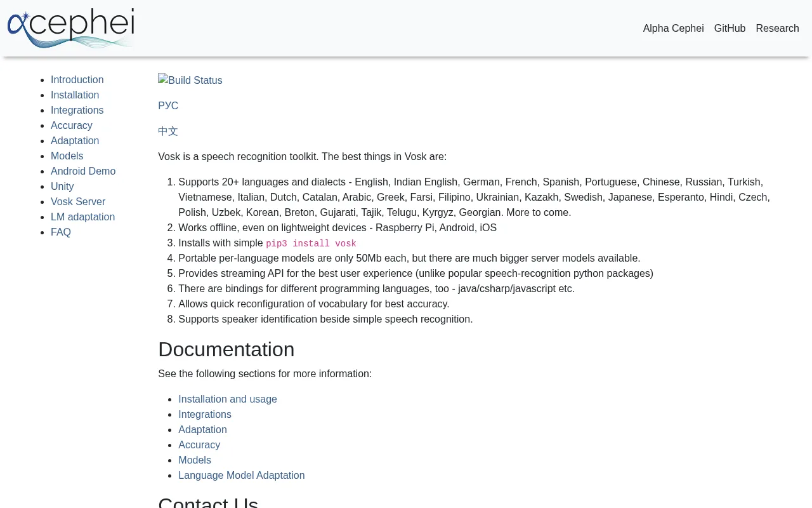This screenshot has width=812, height=508.
Task: Open the Build Status badge image
Action: pyautogui.click(x=190, y=80)
